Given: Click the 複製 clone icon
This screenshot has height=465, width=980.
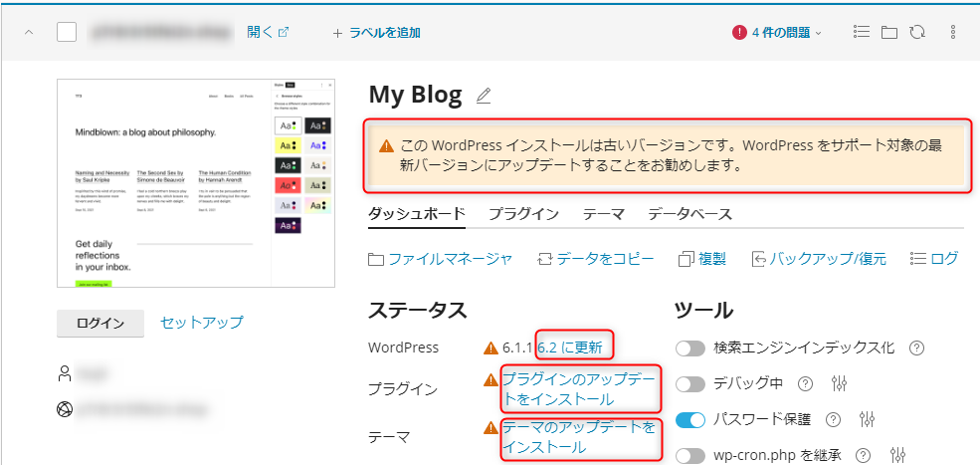Looking at the screenshot, I should point(686,259).
